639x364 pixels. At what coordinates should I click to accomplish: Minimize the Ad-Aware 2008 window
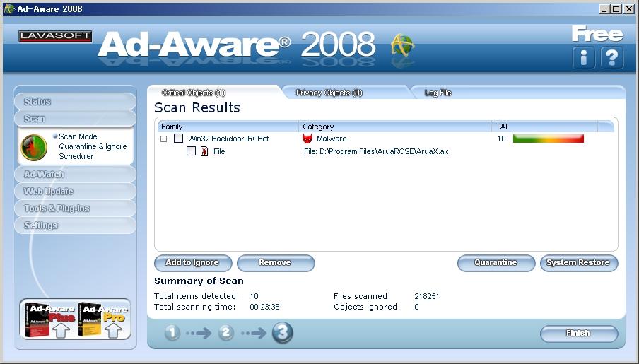click(x=604, y=9)
